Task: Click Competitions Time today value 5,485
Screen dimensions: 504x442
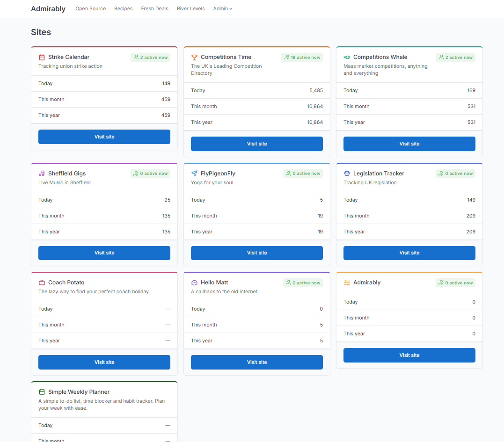Action: point(316,91)
